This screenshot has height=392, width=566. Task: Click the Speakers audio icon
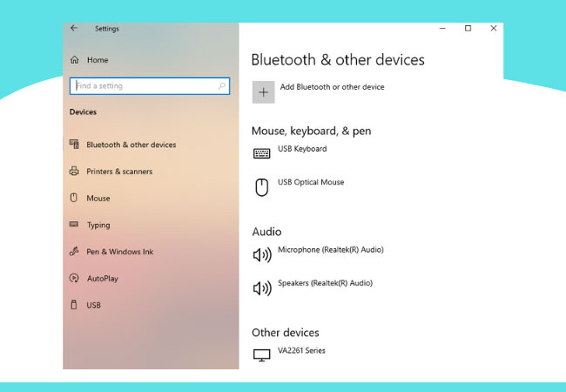click(x=262, y=287)
